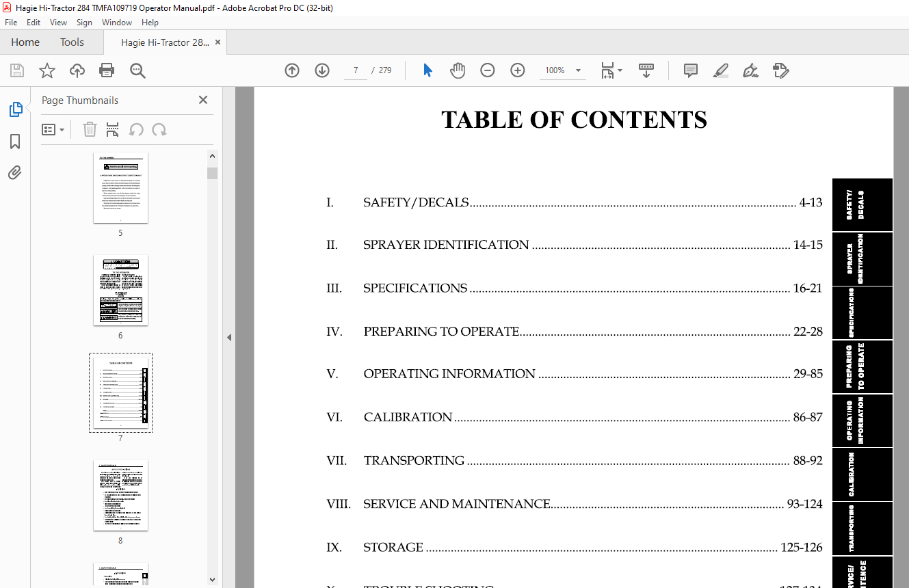
Task: Click the scrolling mode keyboard icon
Action: [x=646, y=70]
